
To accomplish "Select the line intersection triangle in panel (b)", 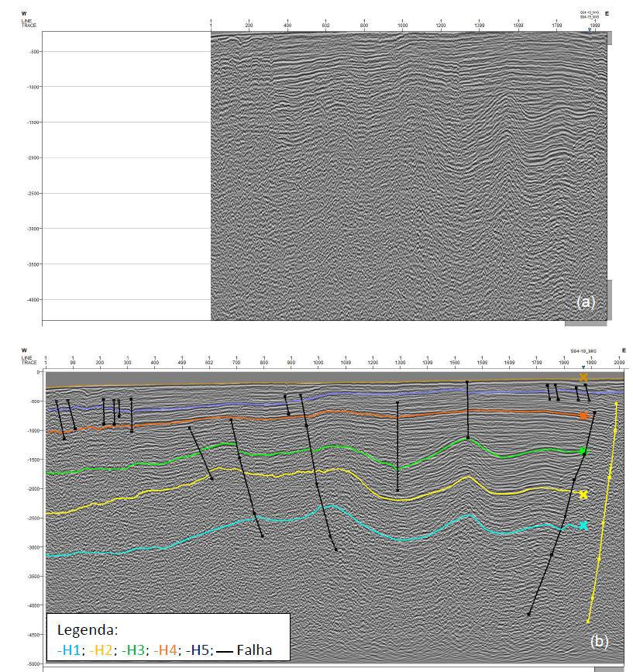I will pyautogui.click(x=583, y=367).
